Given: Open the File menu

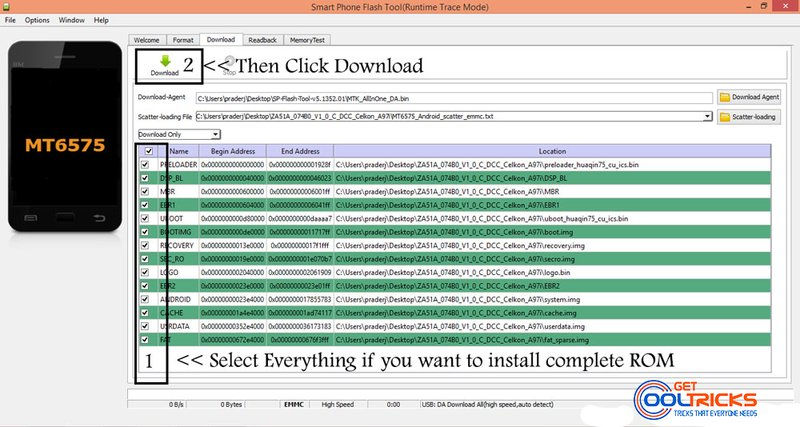Looking at the screenshot, I should 10,20.
